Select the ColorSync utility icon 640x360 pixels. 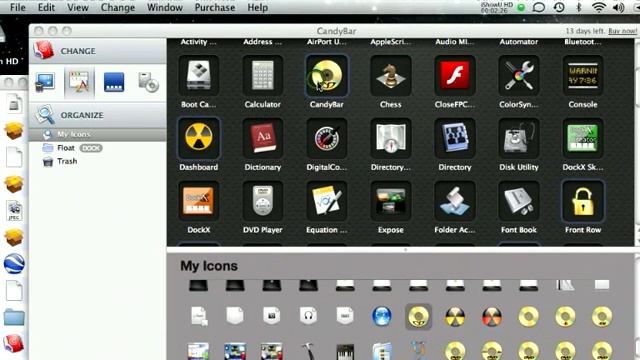519,76
